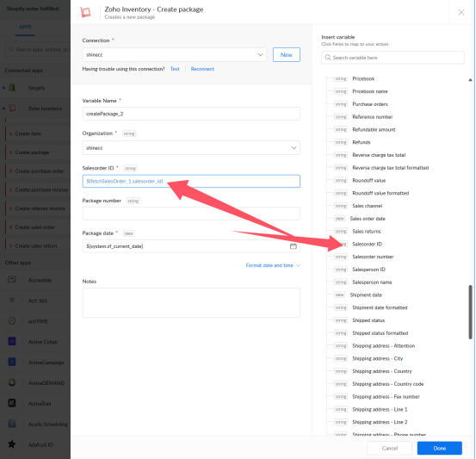Insert Shipping address - Attention variable
Image resolution: width=476 pixels, height=459 pixels.
(x=383, y=346)
